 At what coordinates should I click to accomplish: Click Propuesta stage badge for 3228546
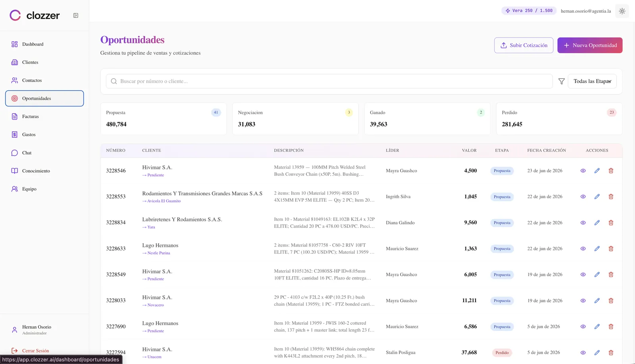click(x=502, y=171)
